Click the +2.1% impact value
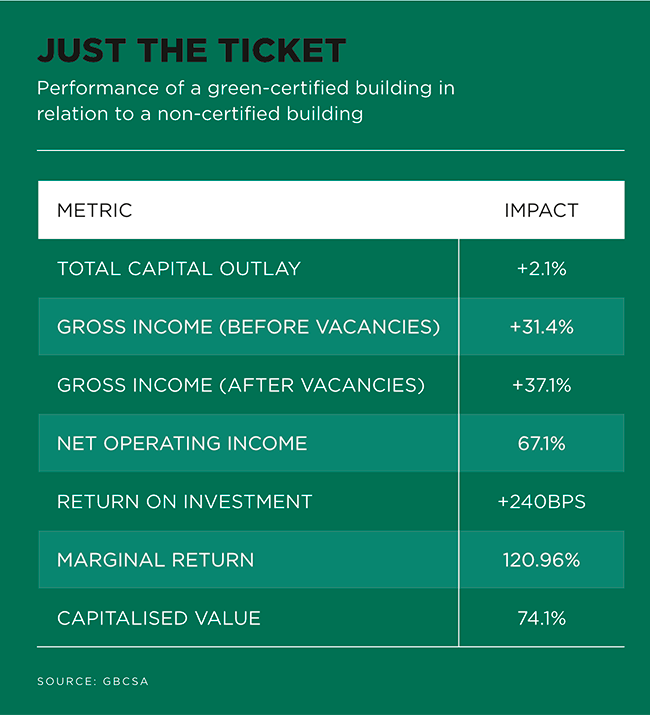The width and height of the screenshot is (650, 715). [541, 268]
